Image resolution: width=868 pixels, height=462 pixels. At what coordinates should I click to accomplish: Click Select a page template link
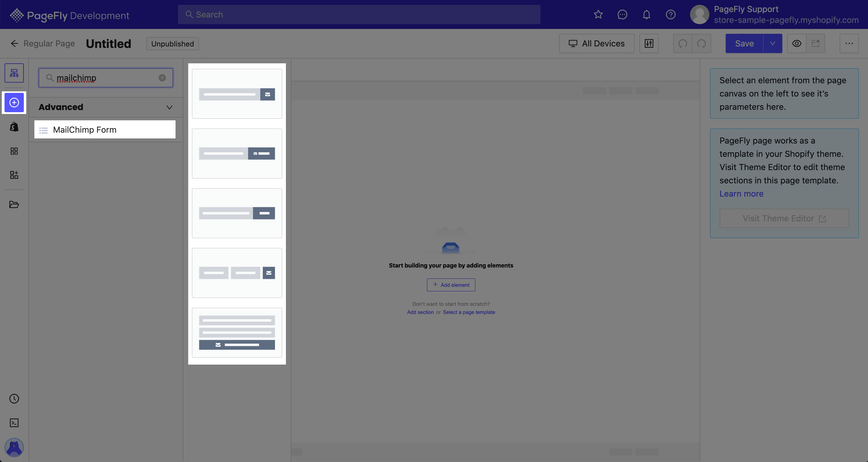[469, 312]
